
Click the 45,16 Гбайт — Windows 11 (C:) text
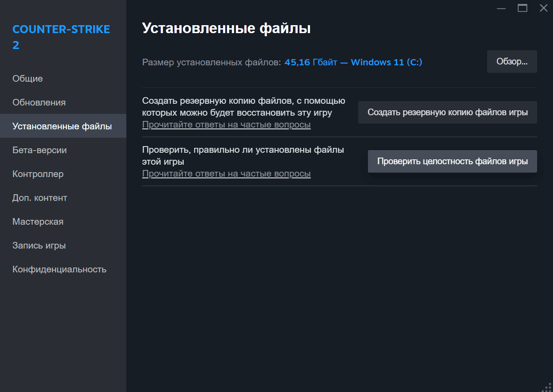(x=353, y=62)
